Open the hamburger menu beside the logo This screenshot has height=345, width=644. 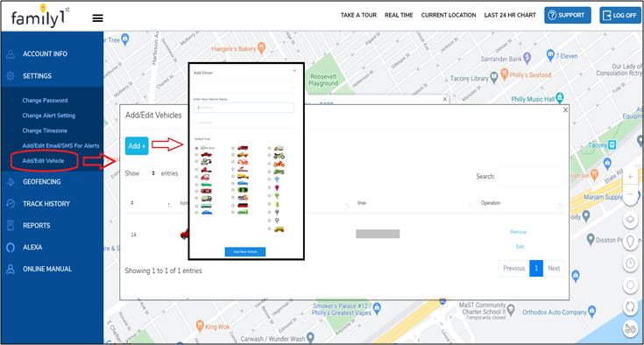(x=98, y=18)
